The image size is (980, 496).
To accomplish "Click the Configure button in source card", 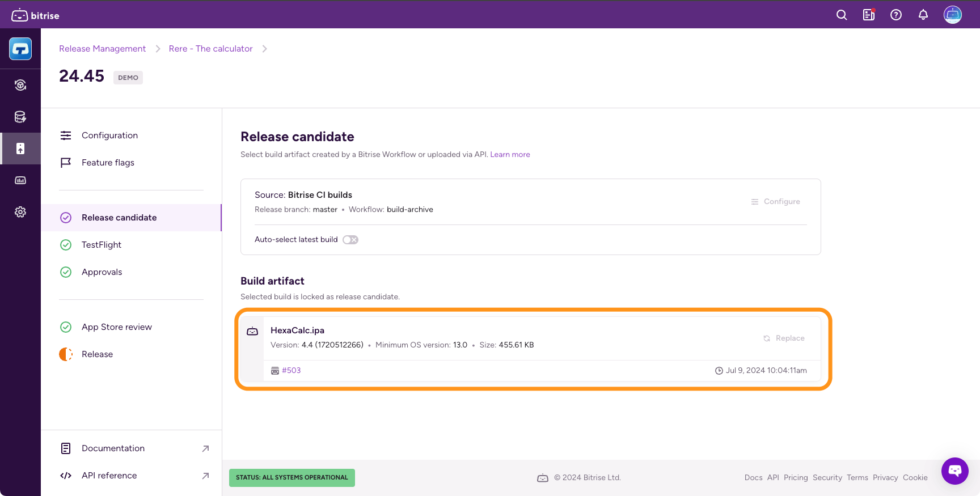I will 775,202.
